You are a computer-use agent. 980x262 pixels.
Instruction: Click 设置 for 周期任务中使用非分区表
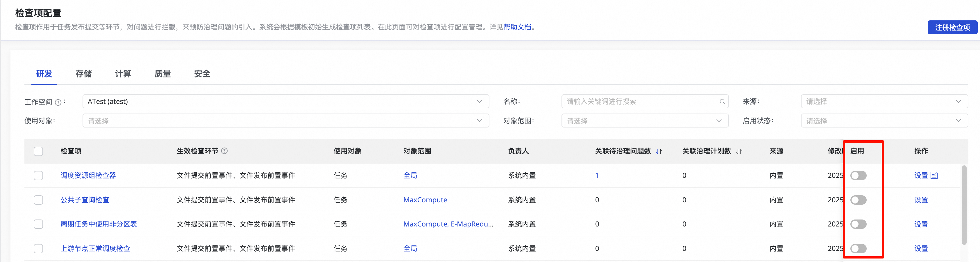(x=921, y=224)
